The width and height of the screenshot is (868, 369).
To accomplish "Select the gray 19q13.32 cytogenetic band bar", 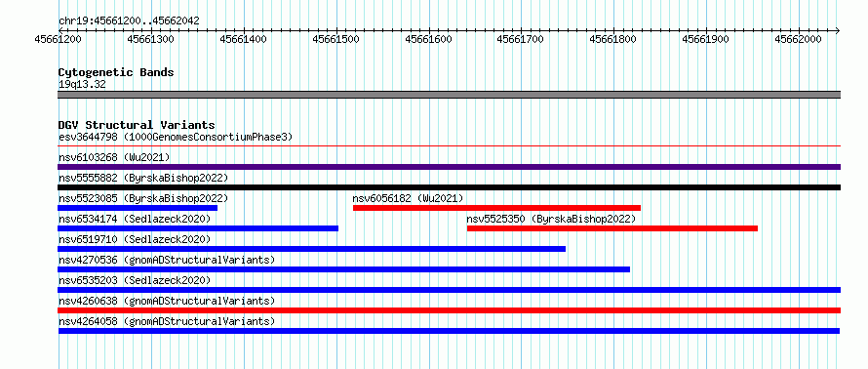I will pos(450,95).
